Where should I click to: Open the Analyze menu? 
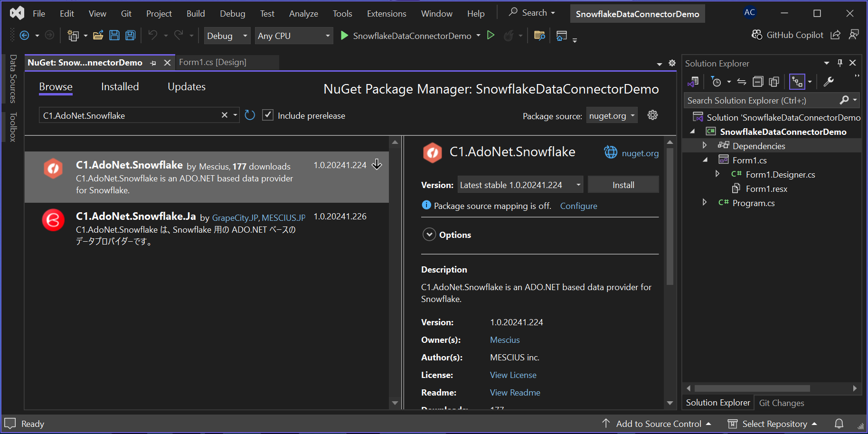point(303,13)
